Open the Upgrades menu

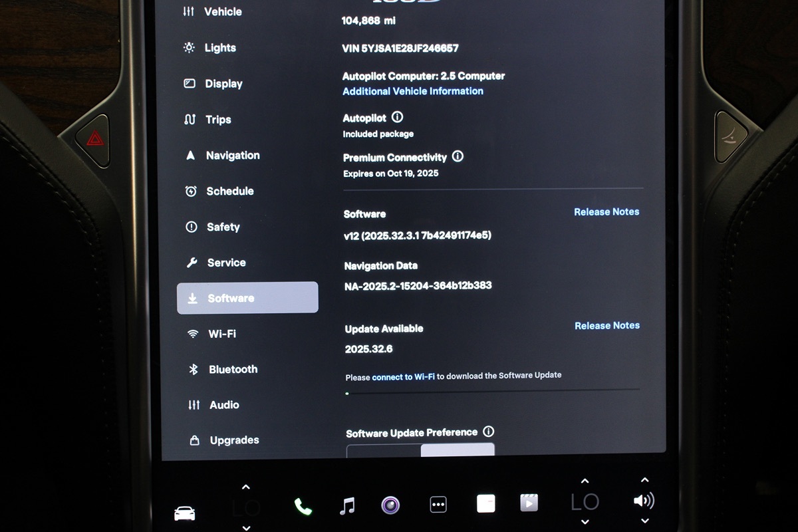[x=225, y=440]
